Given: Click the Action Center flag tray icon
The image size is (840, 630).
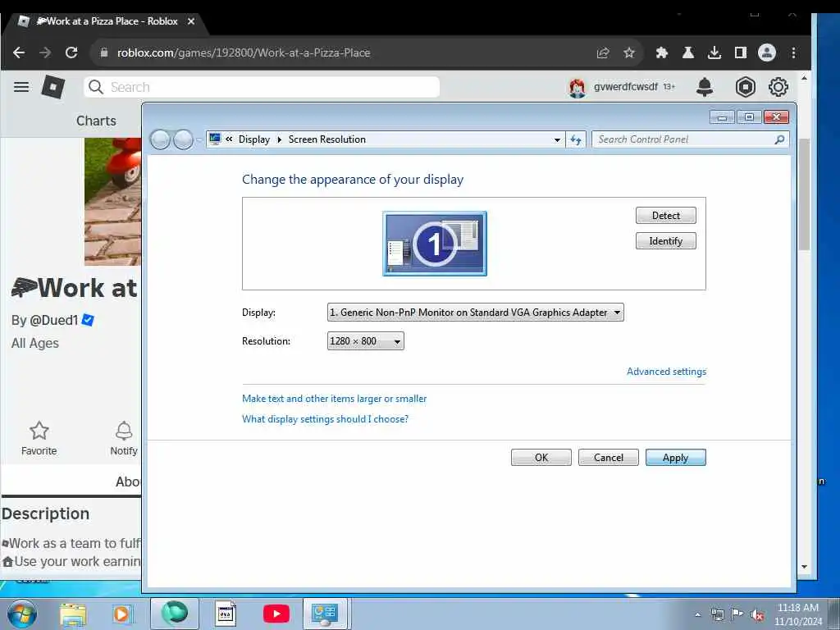Looking at the screenshot, I should pos(737,615).
